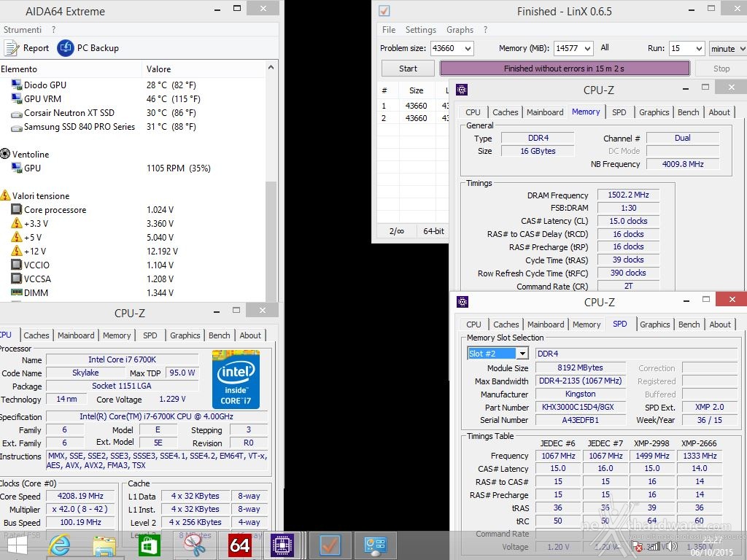This screenshot has width=747, height=560.
Task: Click the +5 V voltage warning icon
Action: [x=17, y=237]
